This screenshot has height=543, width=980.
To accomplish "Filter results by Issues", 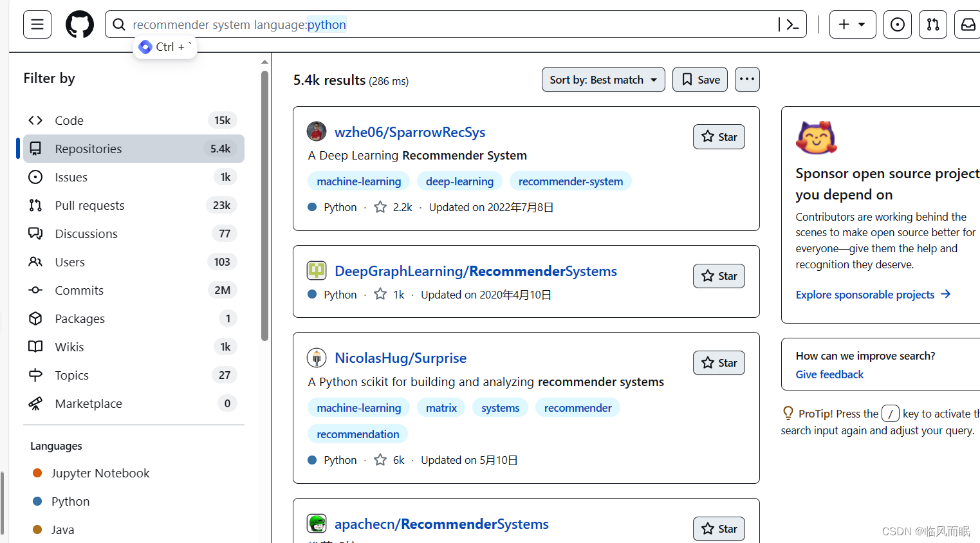I will click(134, 177).
